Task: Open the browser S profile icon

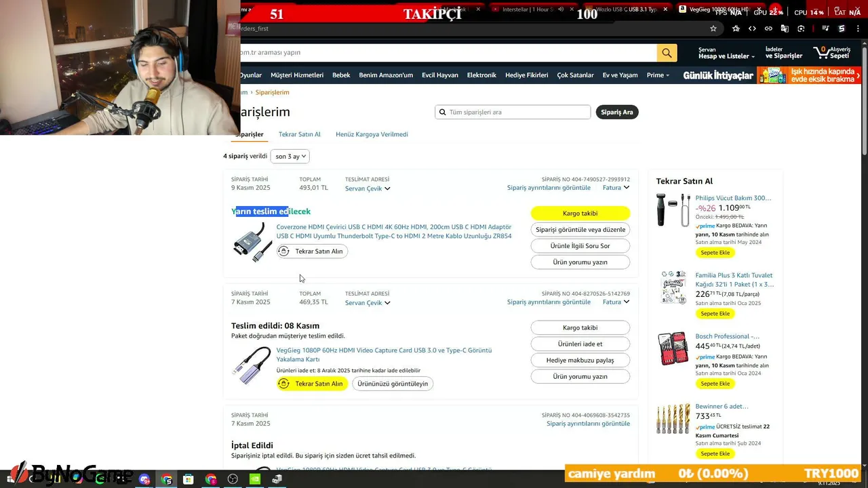Action: (x=842, y=28)
